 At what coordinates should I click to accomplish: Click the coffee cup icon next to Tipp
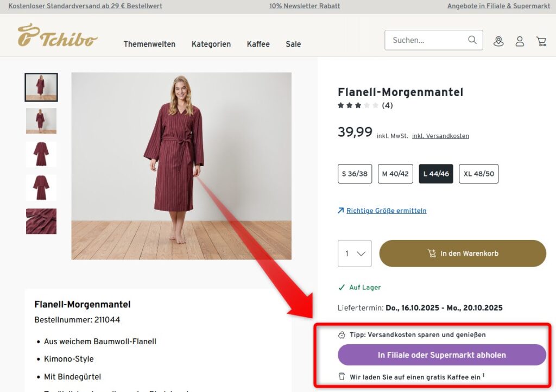click(x=342, y=334)
